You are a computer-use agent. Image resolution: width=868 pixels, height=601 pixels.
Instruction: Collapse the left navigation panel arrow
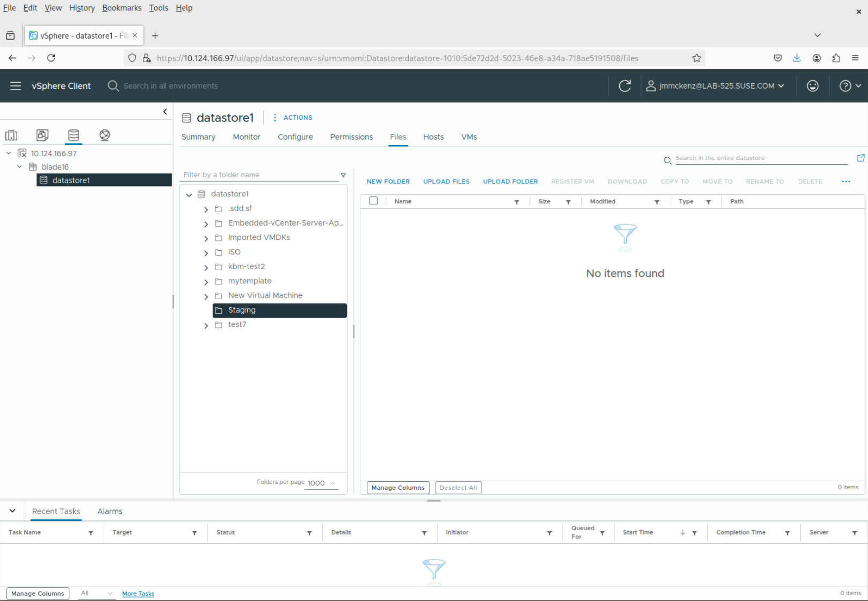(165, 112)
